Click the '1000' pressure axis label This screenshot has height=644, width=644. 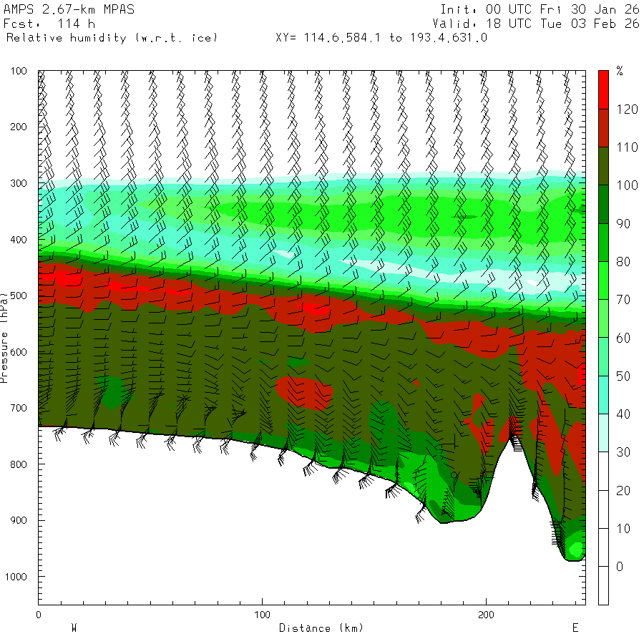pos(16,577)
